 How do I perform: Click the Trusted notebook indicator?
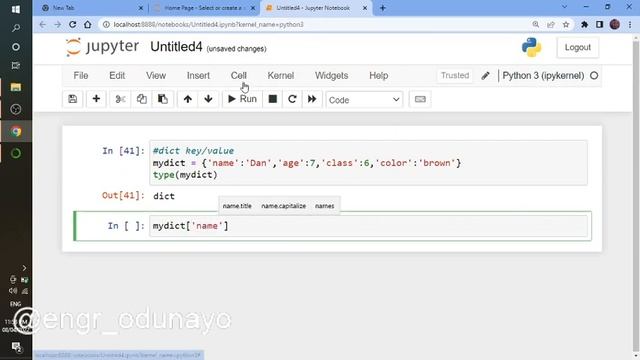pyautogui.click(x=455, y=76)
